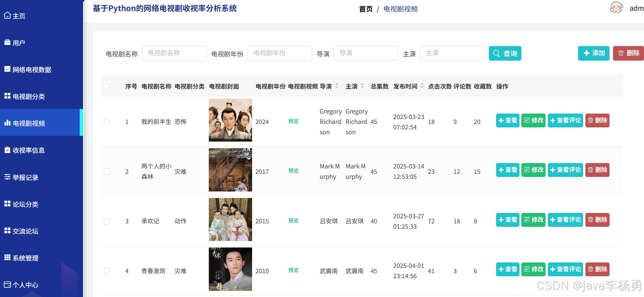Click the bar chart icon beside 电视剧视频
This screenshot has height=297, width=644.
[x=7, y=123]
